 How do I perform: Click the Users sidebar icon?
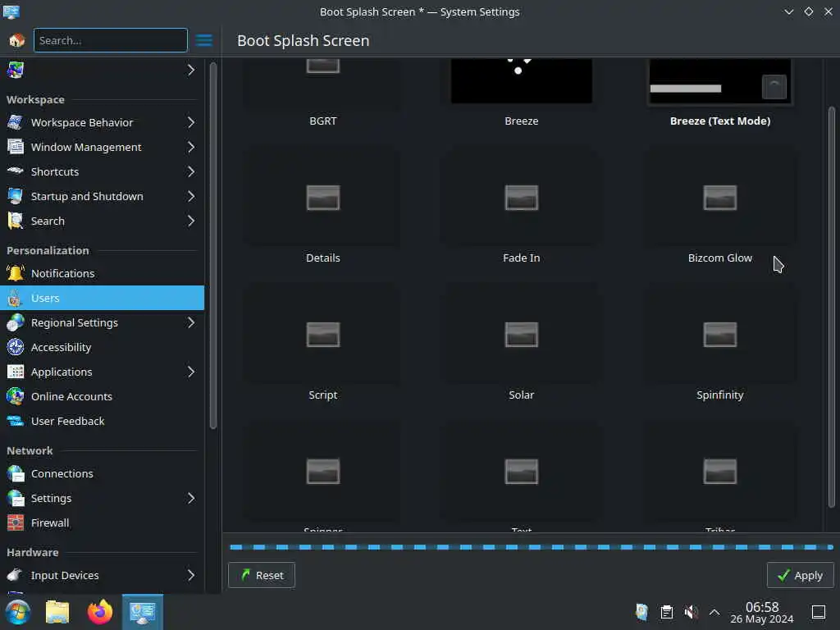[15, 298]
